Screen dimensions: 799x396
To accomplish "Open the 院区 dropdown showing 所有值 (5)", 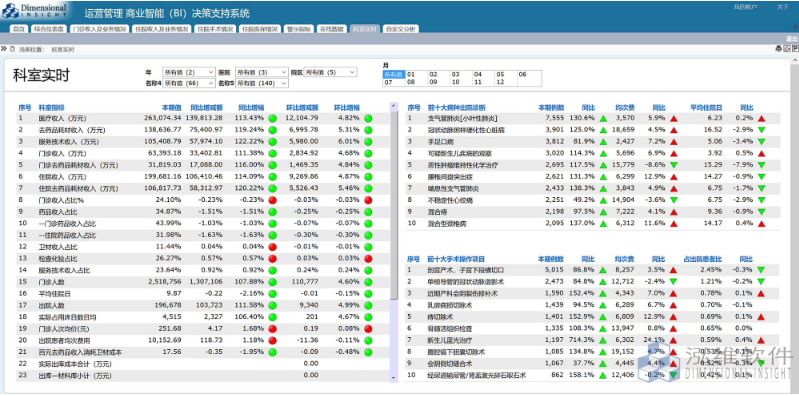I will pyautogui.click(x=330, y=72).
